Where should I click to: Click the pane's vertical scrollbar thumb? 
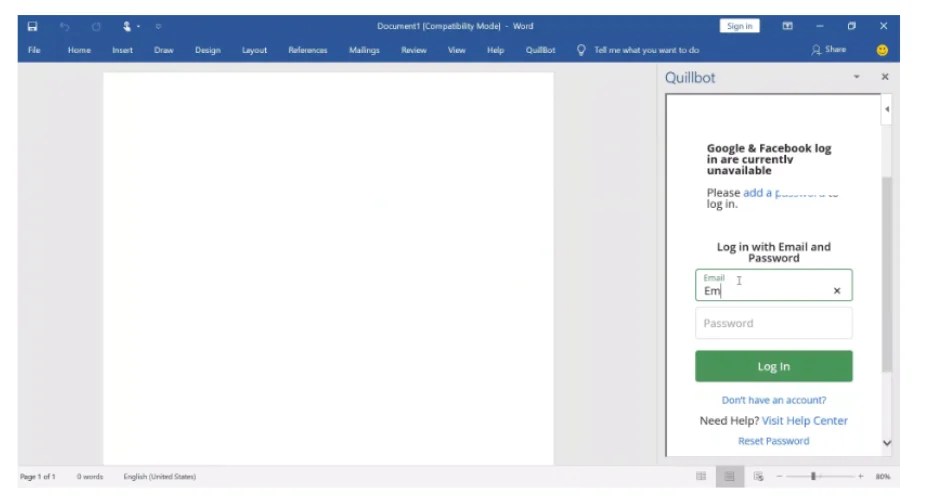(x=887, y=274)
